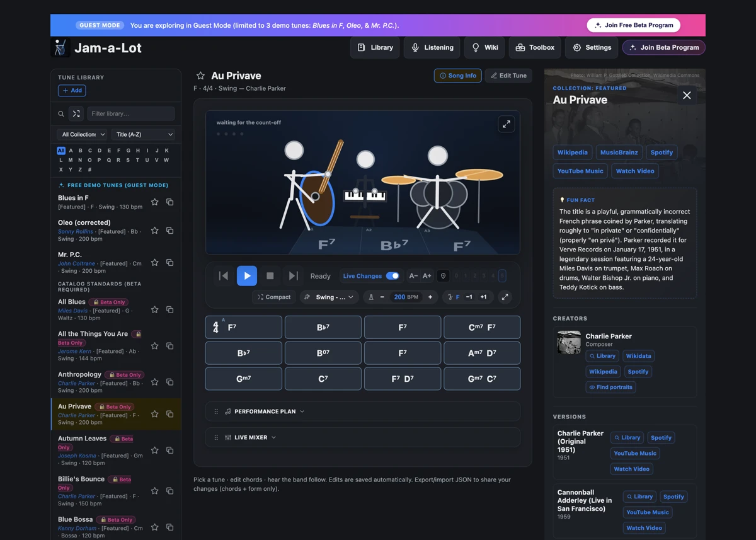Select the All alphabet filter
The width and height of the screenshot is (756, 540).
tap(61, 151)
